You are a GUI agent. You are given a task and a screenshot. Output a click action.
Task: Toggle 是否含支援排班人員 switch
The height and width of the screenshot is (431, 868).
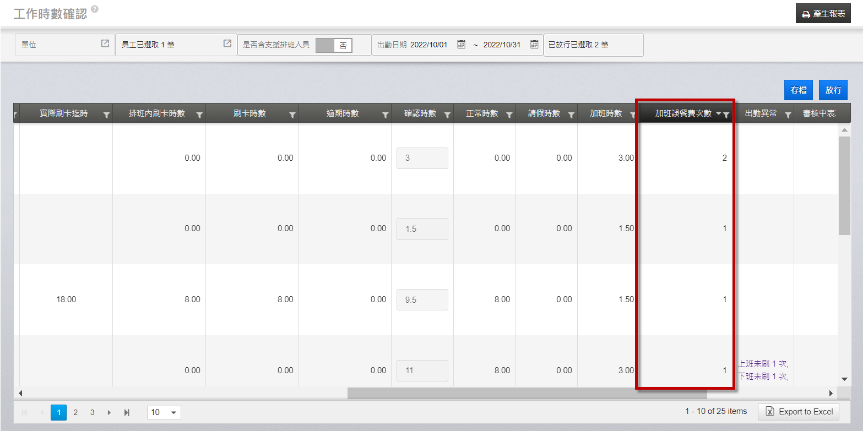point(334,45)
